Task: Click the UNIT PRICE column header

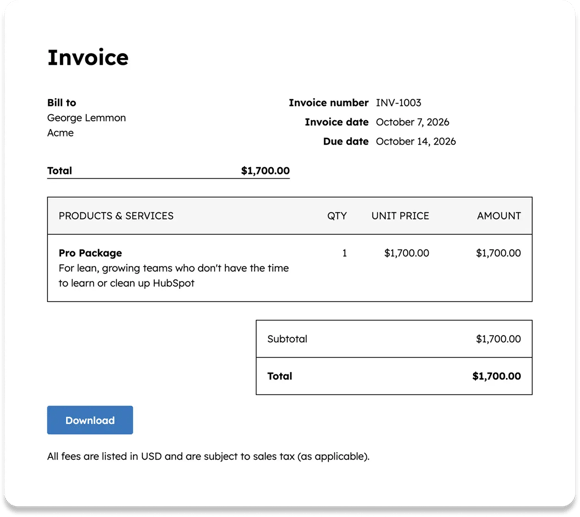Action: 400,216
